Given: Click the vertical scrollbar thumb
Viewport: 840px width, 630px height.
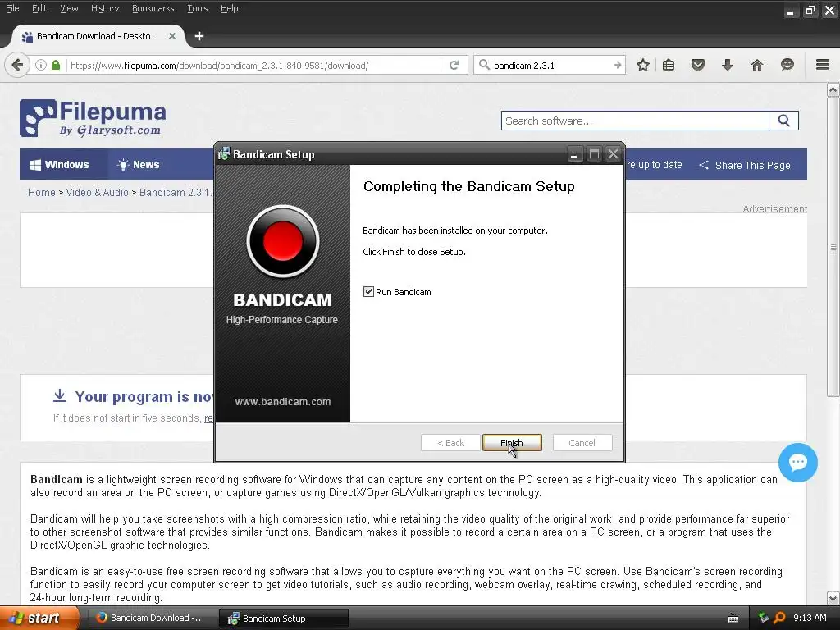Looking at the screenshot, I should (x=833, y=246).
